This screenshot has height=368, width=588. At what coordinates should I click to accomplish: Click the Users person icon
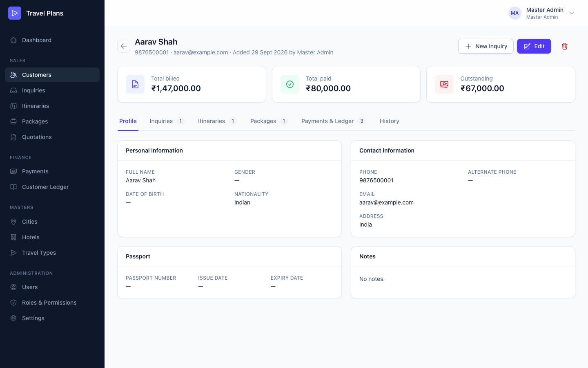[x=13, y=287]
